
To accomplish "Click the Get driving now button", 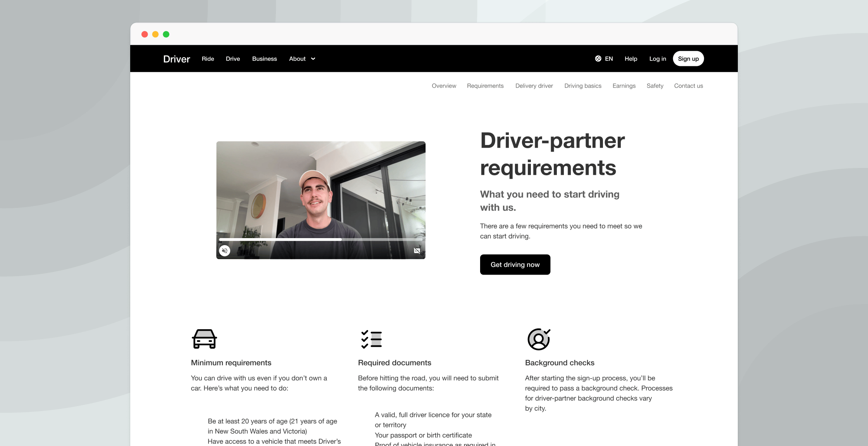I will point(515,264).
